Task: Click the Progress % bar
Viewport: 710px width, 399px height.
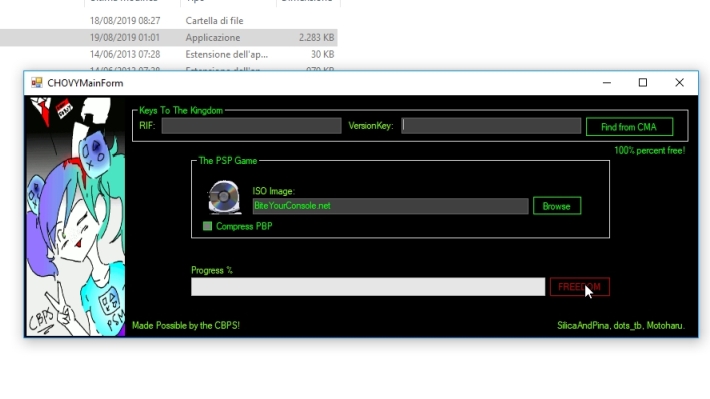Action: 368,287
